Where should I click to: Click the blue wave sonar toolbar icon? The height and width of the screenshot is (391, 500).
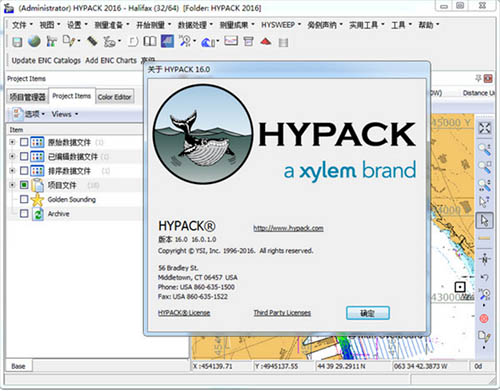point(208,42)
